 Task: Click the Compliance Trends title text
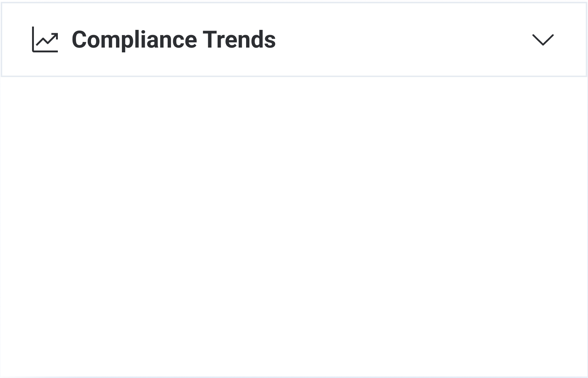point(174,39)
